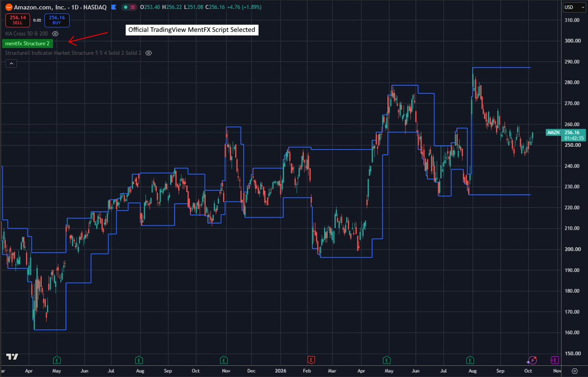
Task: Click 280.00 on the price axis
Action: click(572, 82)
